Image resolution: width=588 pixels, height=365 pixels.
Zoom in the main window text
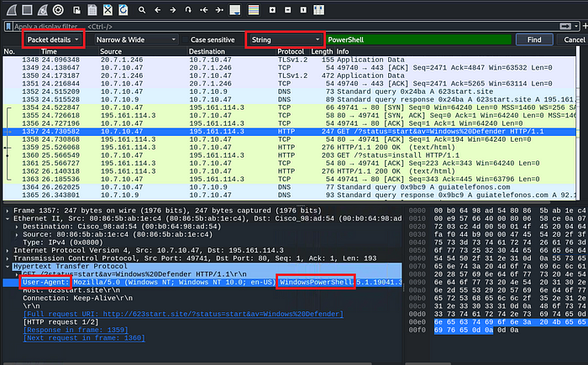pos(273,10)
